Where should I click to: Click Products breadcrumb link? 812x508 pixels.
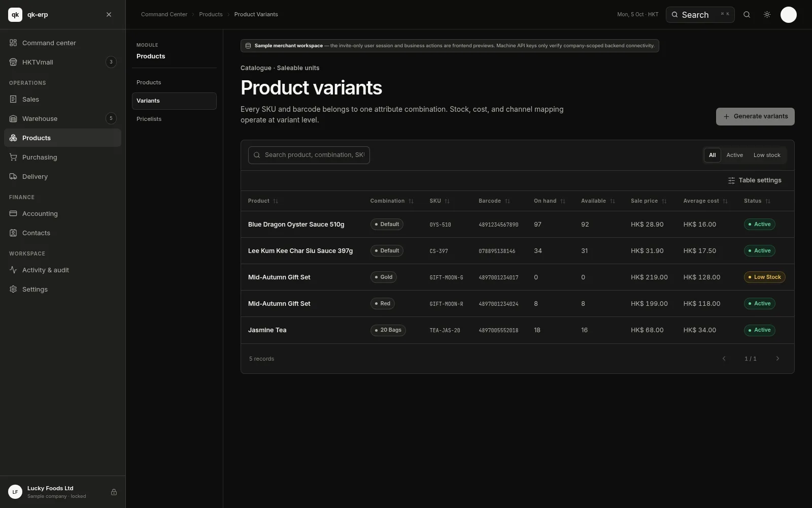(211, 14)
